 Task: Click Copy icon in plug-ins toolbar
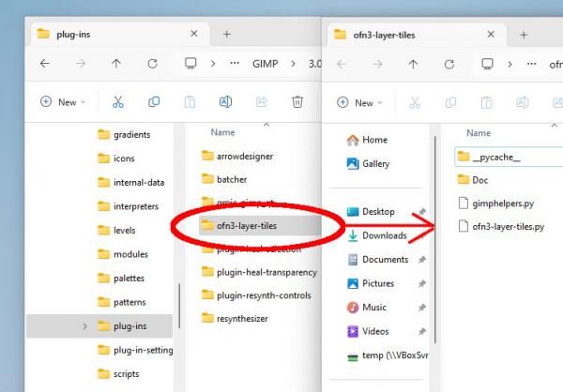pos(154,102)
